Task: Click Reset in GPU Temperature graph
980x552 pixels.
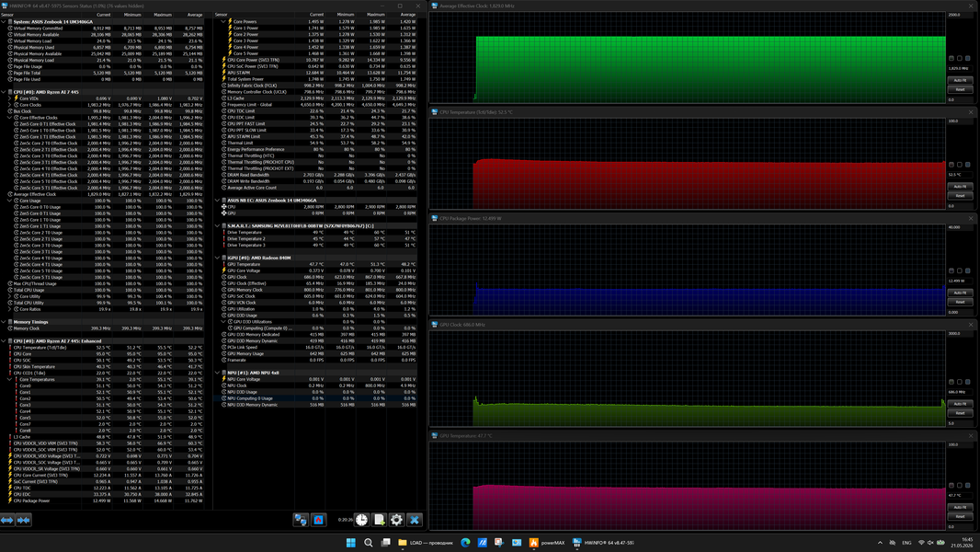Action: pos(960,516)
